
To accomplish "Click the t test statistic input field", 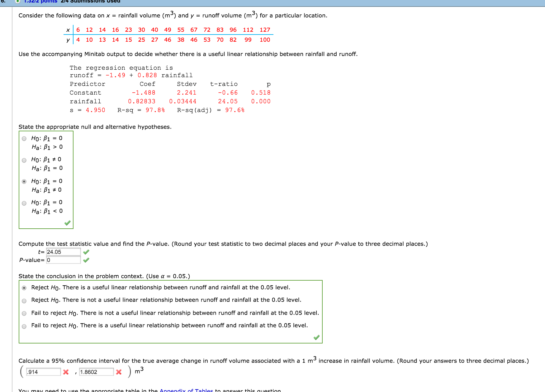I will point(63,252).
